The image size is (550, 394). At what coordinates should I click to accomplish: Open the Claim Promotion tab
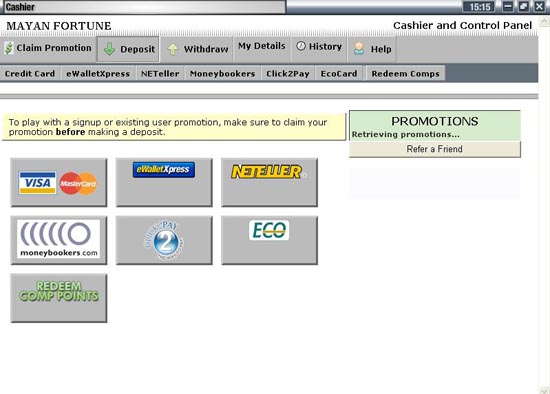(x=48, y=48)
